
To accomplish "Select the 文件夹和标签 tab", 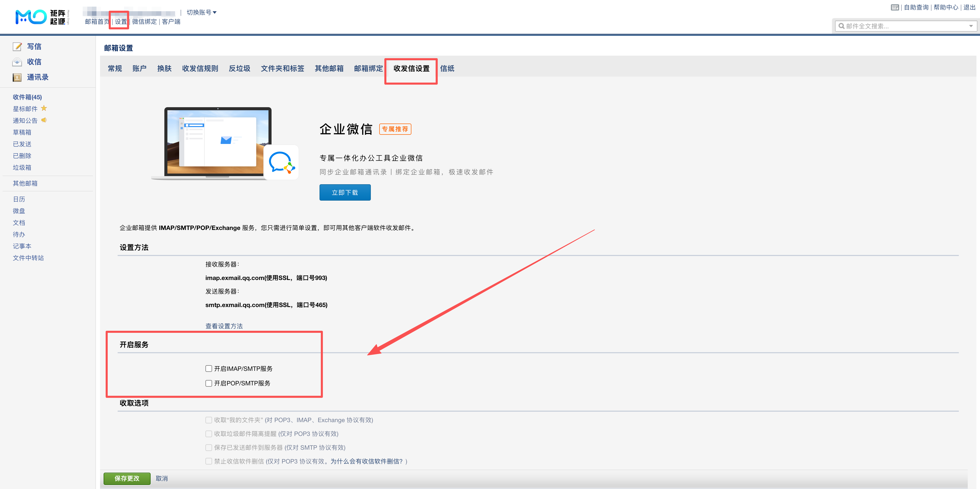I will click(282, 68).
